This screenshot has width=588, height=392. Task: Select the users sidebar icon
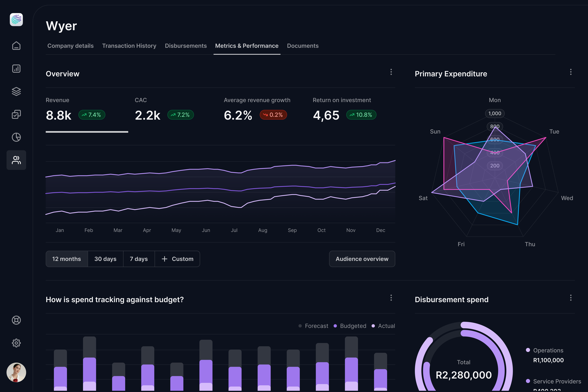click(16, 160)
